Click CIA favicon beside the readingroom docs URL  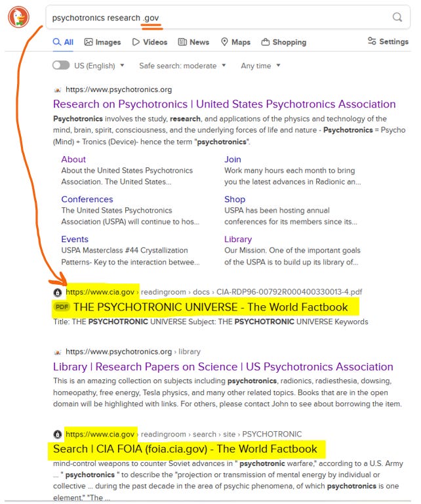coord(58,293)
